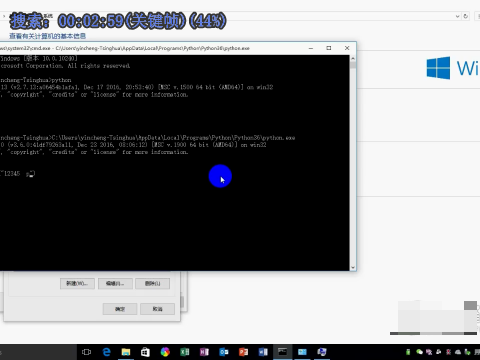Click the address bar refresh button
Viewport: 480px width, 360px height.
pos(466,16)
